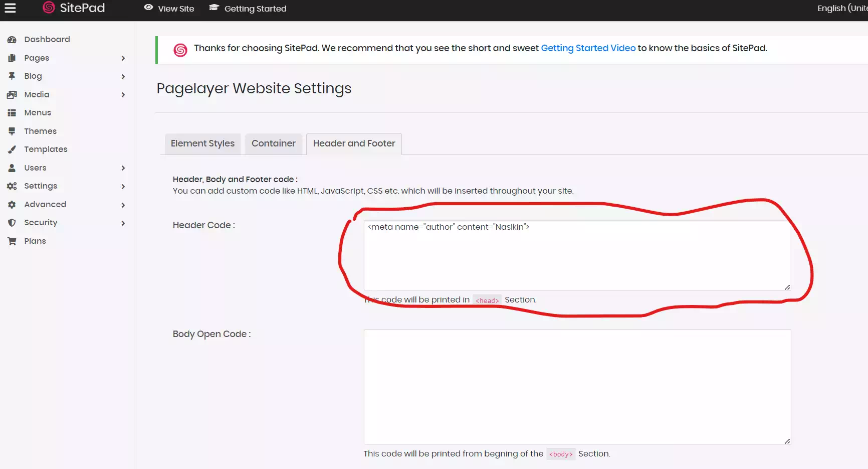Screen dimensions: 868x469
Task: Click the Pages icon in sidebar
Action: pyautogui.click(x=12, y=58)
